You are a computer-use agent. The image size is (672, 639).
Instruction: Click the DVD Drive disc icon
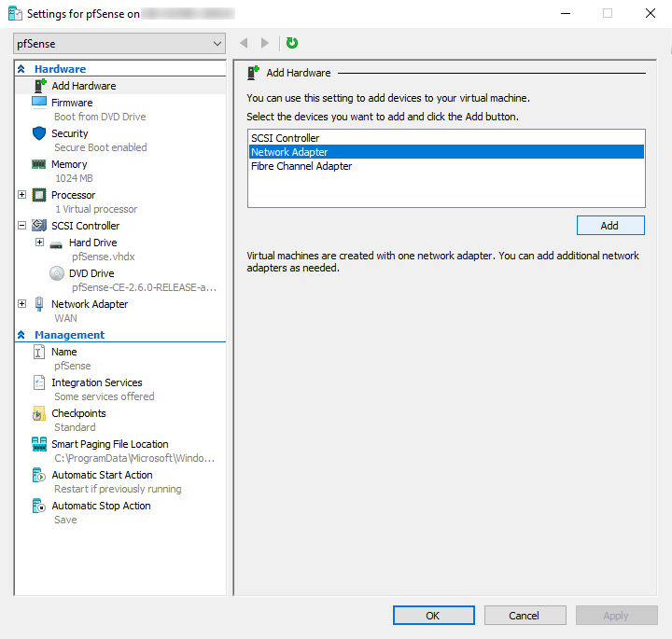(57, 273)
